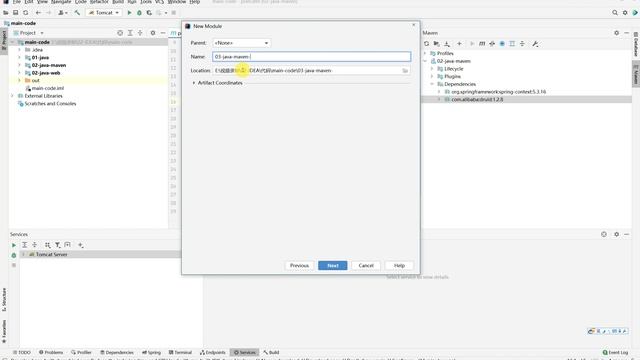The image size is (640, 360).
Task: Open Maven Settings wrench icon
Action: [535, 44]
